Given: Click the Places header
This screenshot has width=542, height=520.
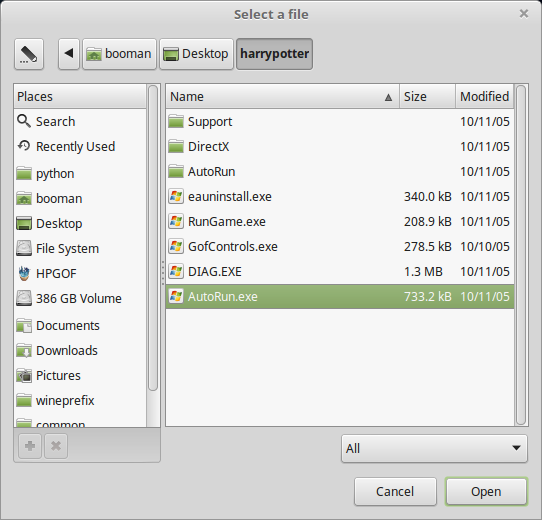Looking at the screenshot, I should [x=80, y=96].
